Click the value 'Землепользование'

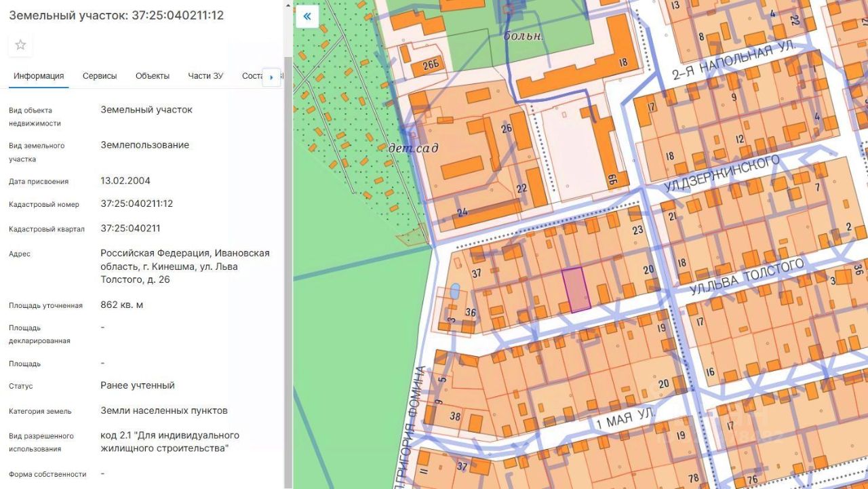tap(145, 145)
